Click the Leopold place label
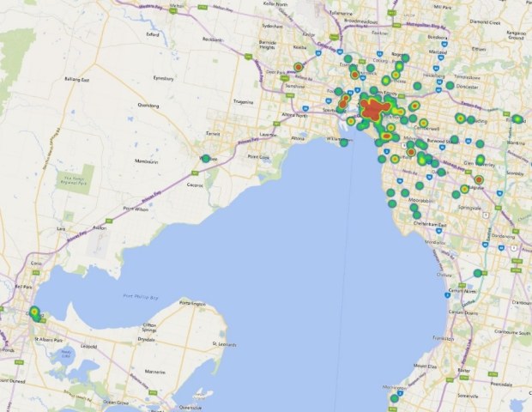This screenshot has width=532, height=412. click(89, 347)
